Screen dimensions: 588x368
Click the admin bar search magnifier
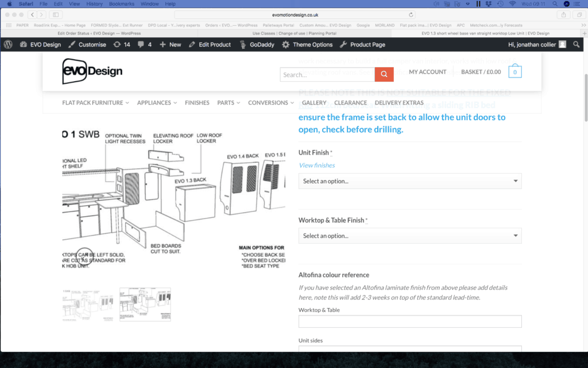577,44
